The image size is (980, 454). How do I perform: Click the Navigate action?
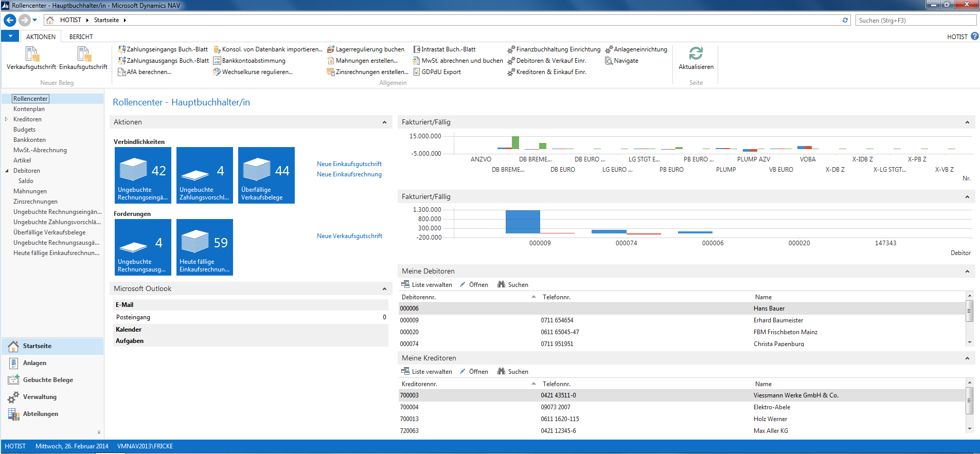(x=622, y=61)
